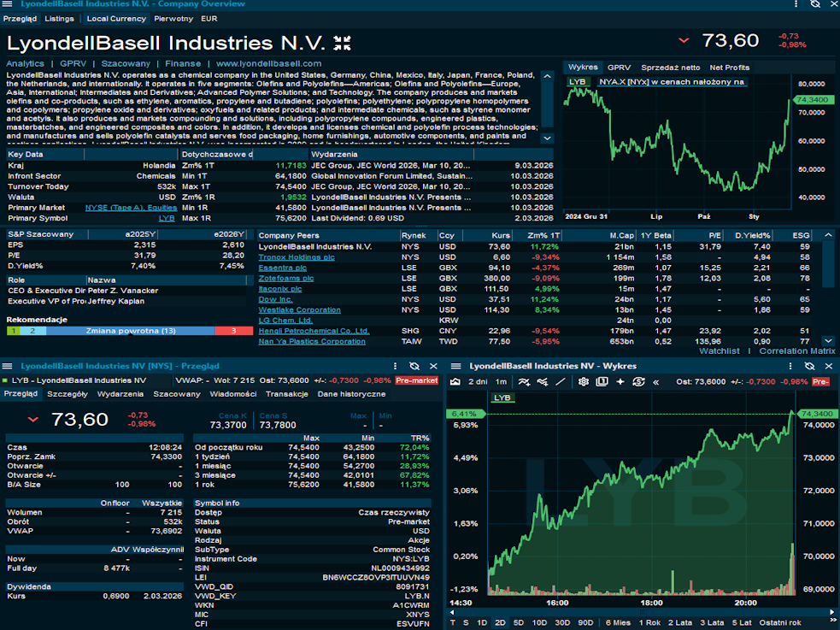The image size is (840, 630).
Task: Open the chart settings gear icon
Action: [x=584, y=382]
